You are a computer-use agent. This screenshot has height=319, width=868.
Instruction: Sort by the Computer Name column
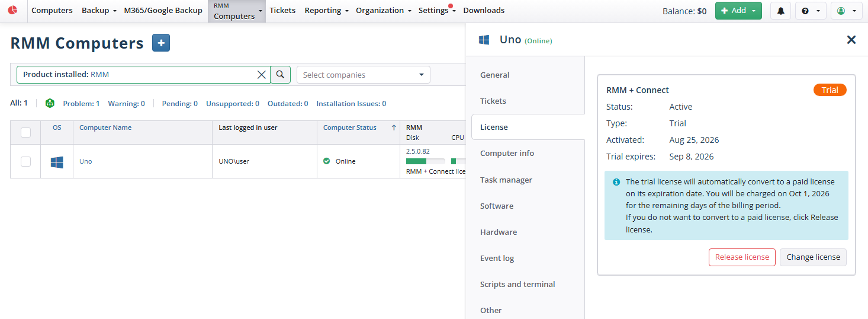(x=105, y=127)
